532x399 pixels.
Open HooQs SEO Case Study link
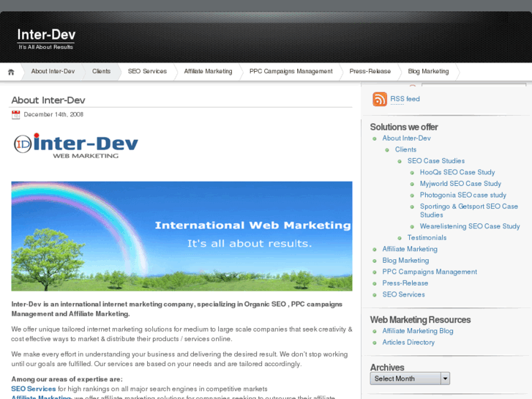pos(457,172)
